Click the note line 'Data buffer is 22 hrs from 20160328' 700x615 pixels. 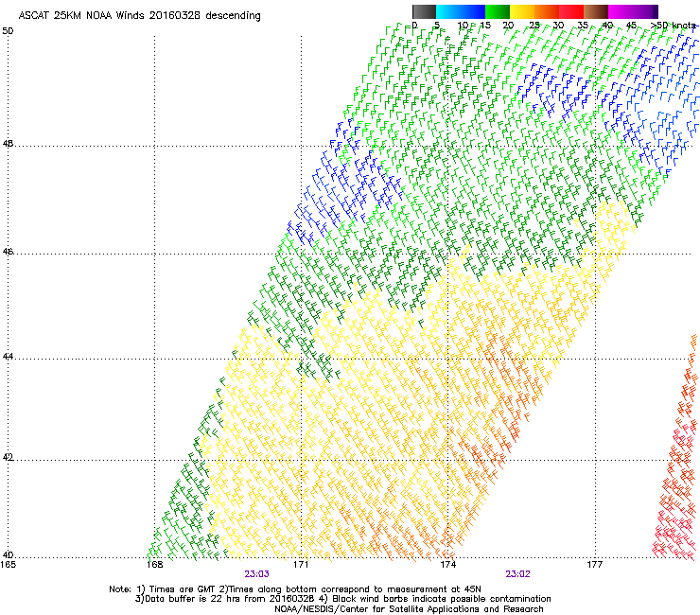click(342, 599)
